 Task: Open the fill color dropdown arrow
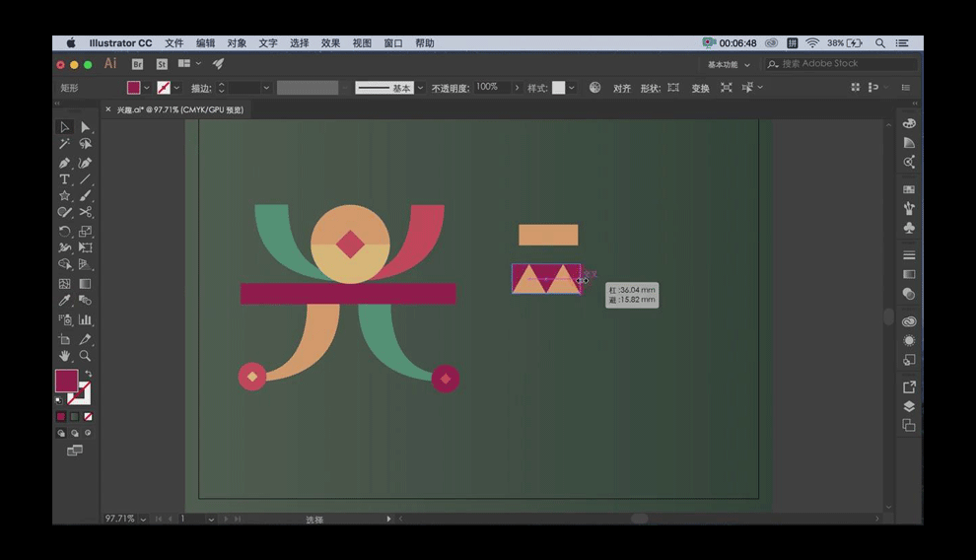tap(147, 88)
